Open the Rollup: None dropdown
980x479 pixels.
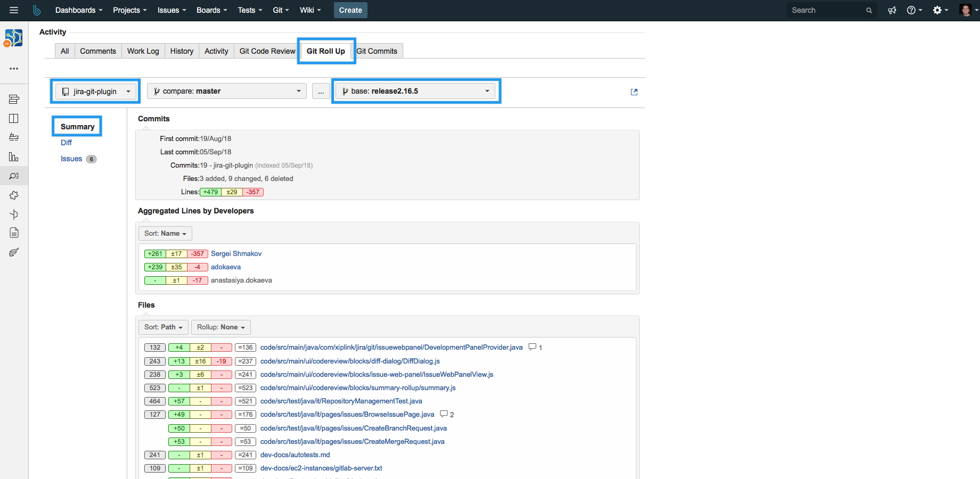point(220,327)
